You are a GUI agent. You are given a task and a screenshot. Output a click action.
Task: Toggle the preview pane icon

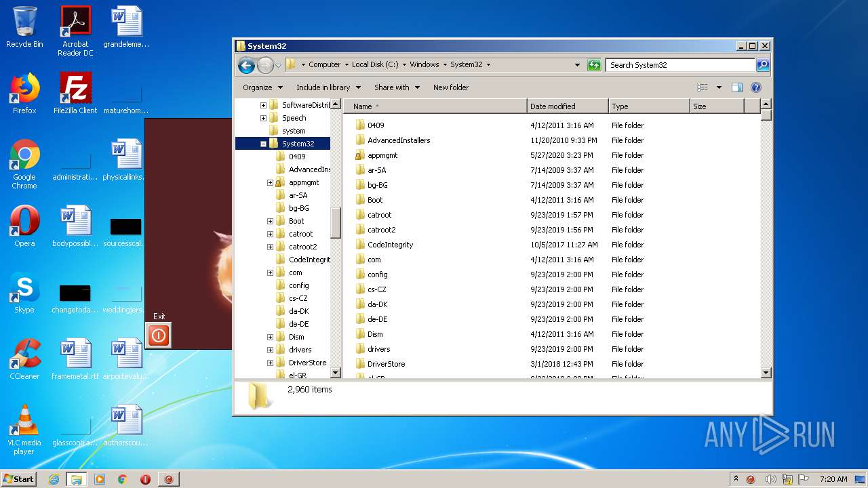[x=737, y=87]
